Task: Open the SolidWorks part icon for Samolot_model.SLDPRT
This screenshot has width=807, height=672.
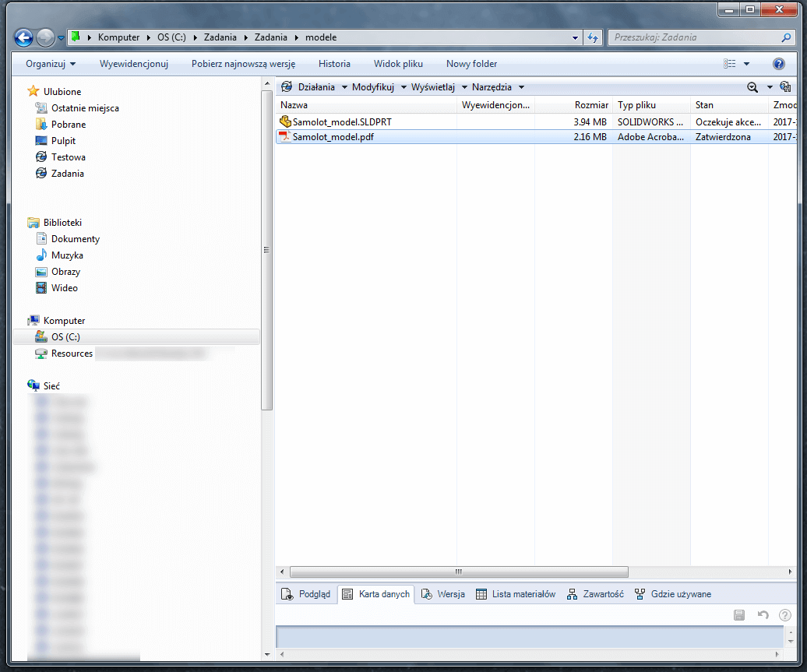Action: pos(285,121)
